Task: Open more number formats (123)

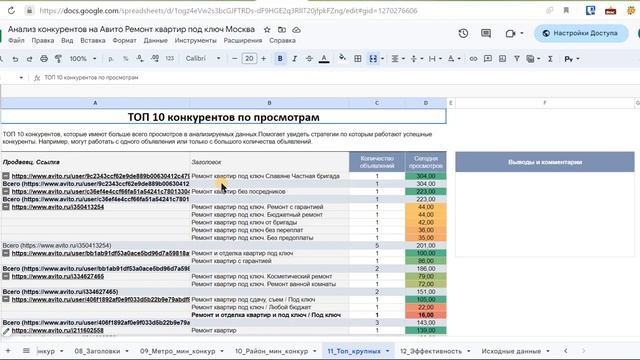Action: pos(169,59)
